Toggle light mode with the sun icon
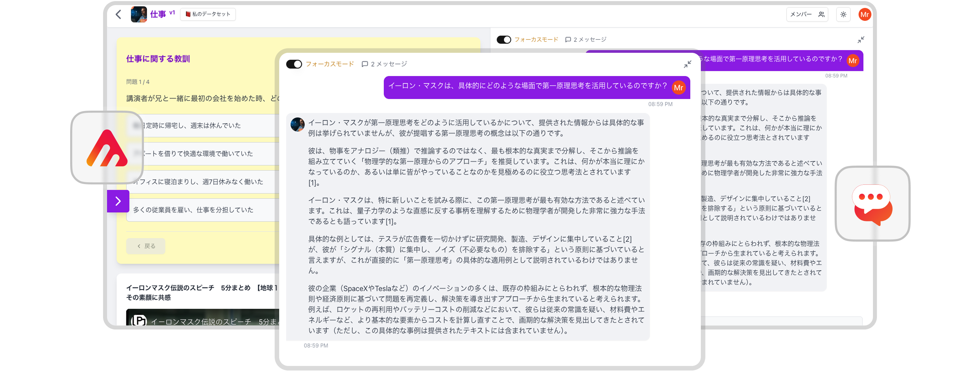 (x=843, y=14)
